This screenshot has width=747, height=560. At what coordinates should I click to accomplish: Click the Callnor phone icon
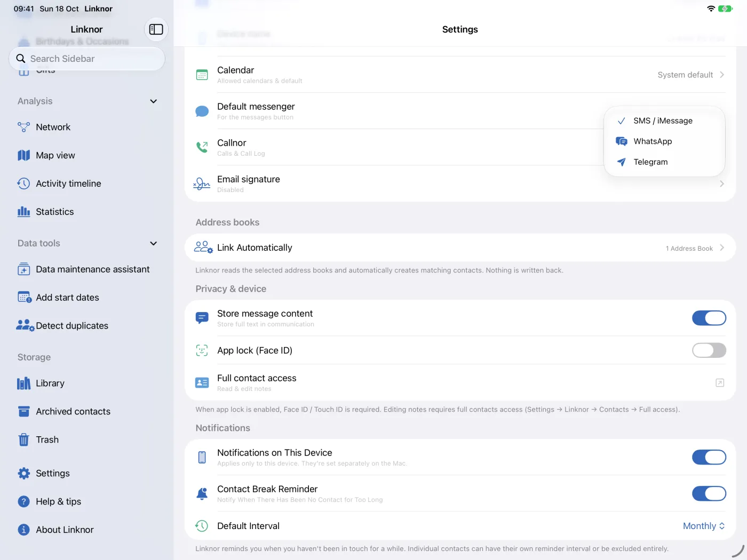click(202, 147)
